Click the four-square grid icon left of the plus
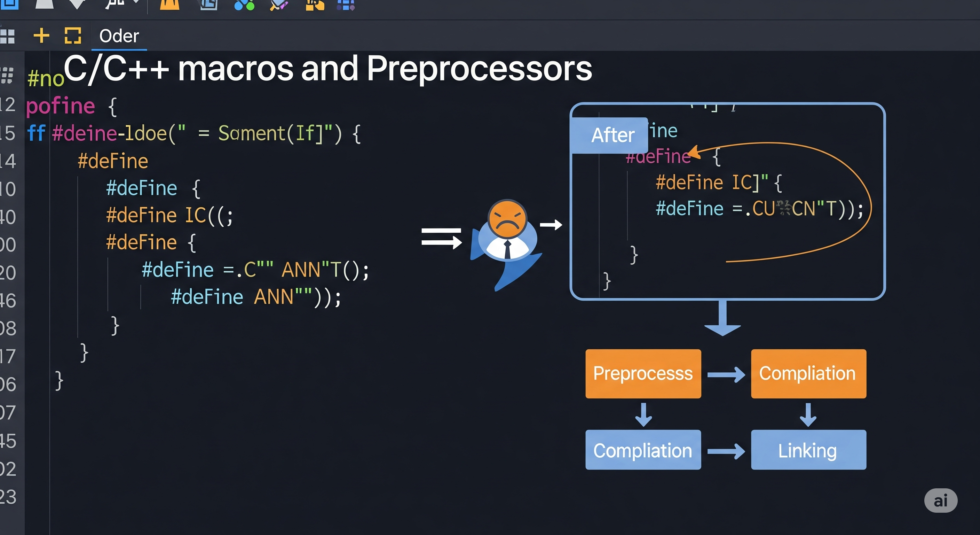The image size is (980, 535). [x=8, y=36]
